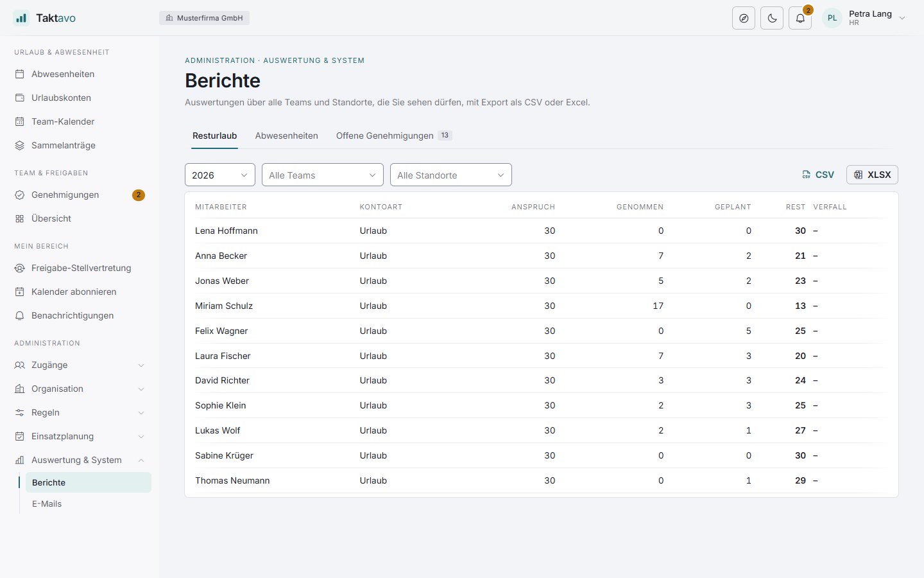
Task: Open the Alle Standorte dropdown
Action: [x=451, y=175]
